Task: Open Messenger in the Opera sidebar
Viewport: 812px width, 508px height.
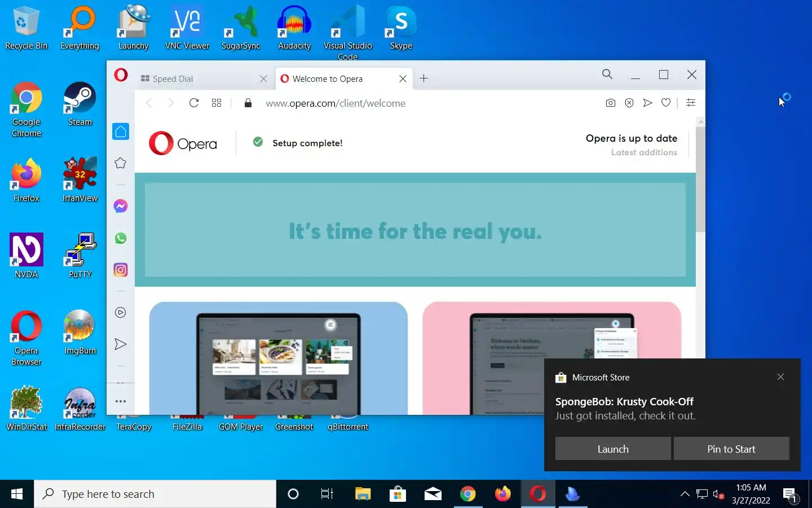Action: pos(121,206)
